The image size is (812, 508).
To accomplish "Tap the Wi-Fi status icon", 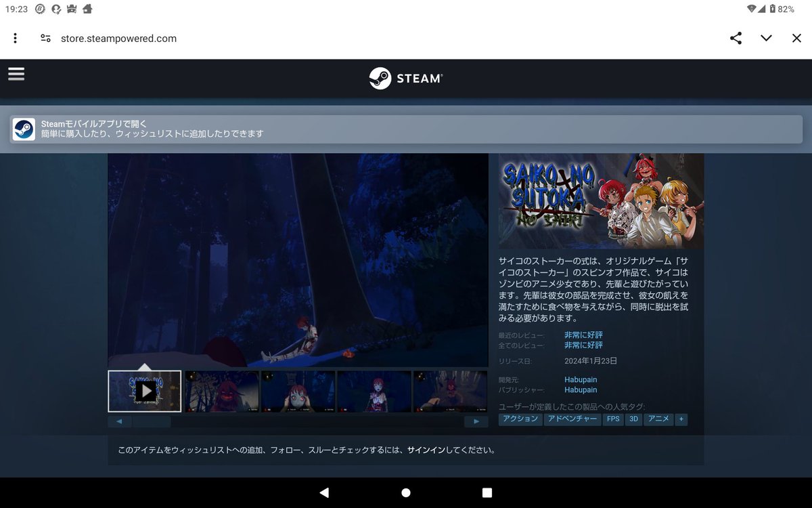I will pyautogui.click(x=751, y=9).
